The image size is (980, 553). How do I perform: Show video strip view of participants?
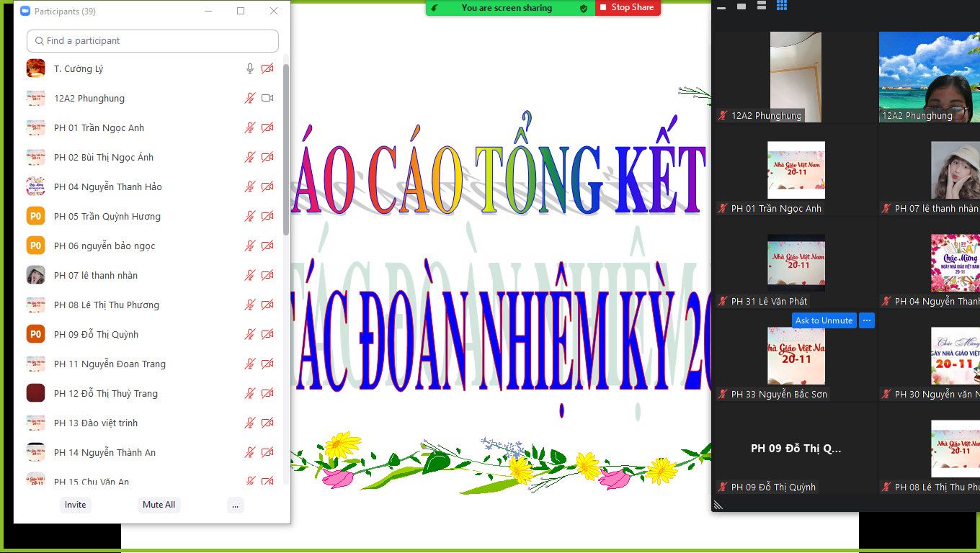(x=762, y=6)
